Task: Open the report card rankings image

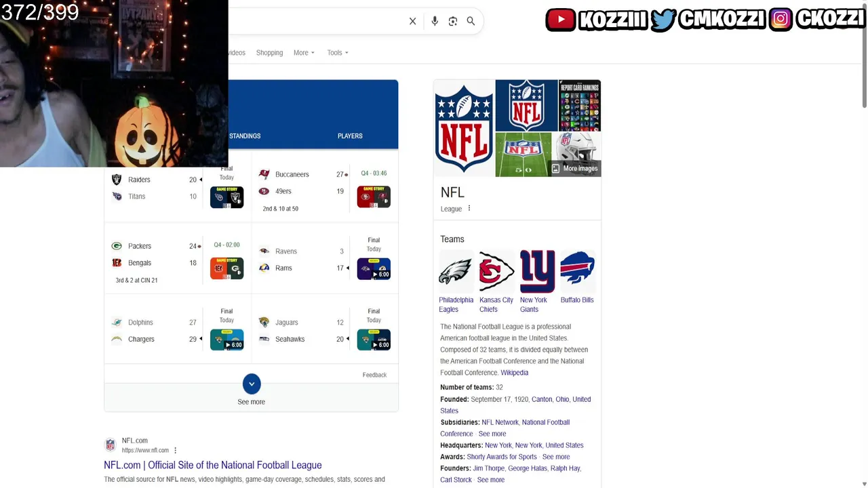Action: (x=580, y=105)
